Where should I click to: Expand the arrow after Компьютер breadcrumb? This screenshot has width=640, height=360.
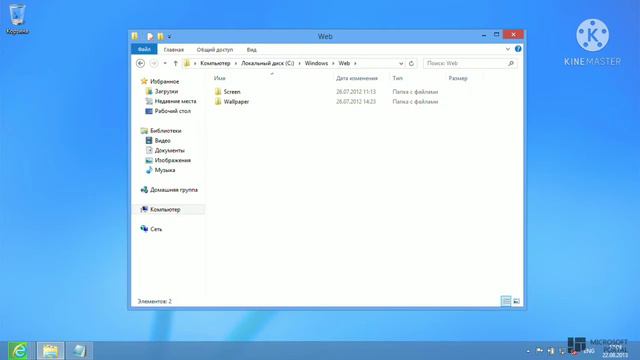tap(236, 63)
